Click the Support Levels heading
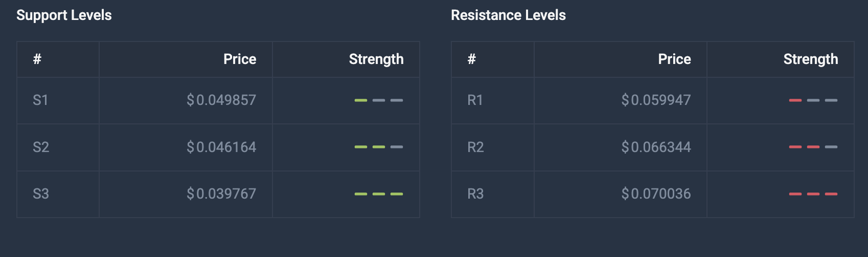 pyautogui.click(x=64, y=15)
